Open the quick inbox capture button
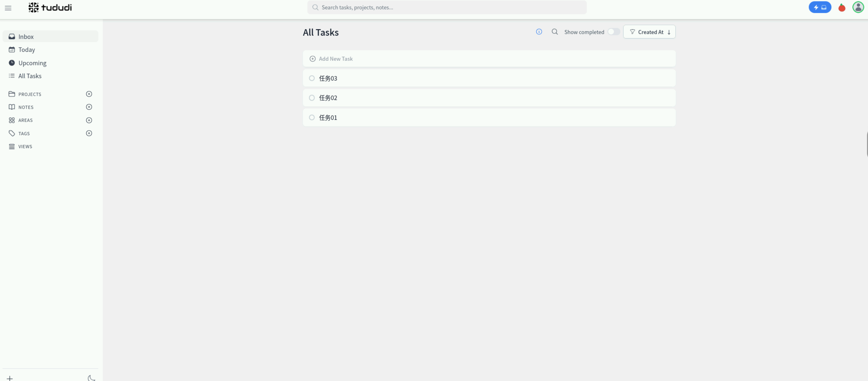 point(820,7)
